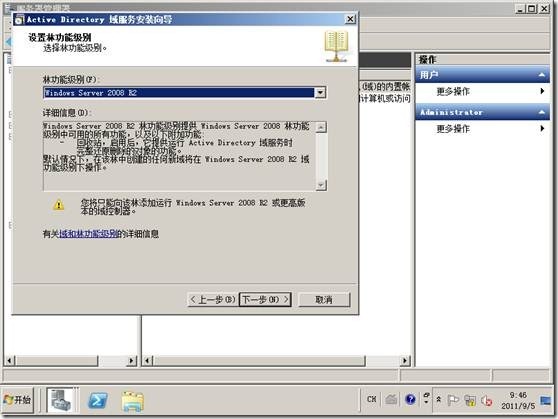Image resolution: width=558 pixels, height=419 pixels.
Task: Click the Action Center flag tray icon
Action: coord(453,400)
